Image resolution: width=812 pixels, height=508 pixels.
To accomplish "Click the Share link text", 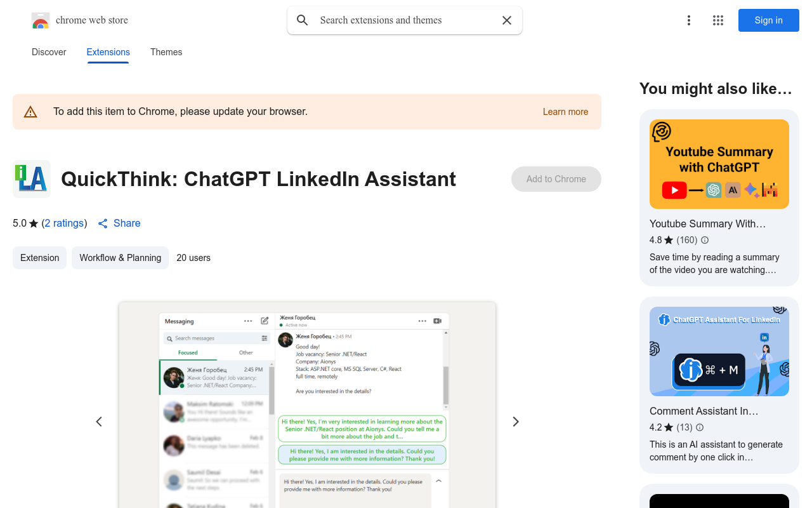I will click(127, 224).
